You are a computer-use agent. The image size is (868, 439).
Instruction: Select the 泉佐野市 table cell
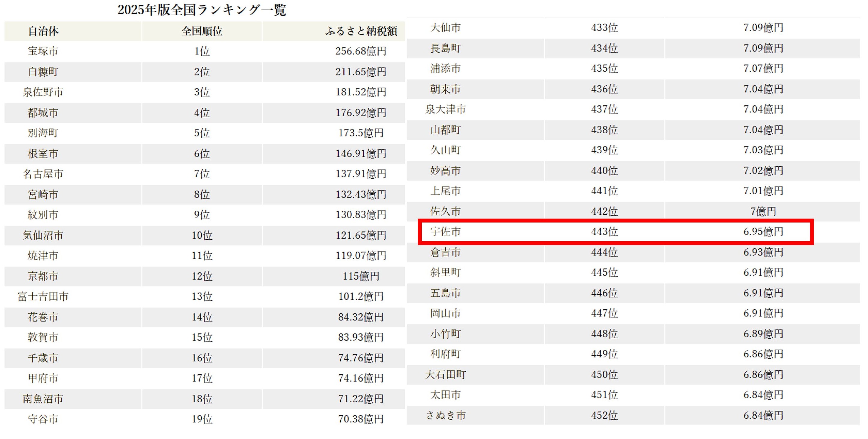coord(43,92)
